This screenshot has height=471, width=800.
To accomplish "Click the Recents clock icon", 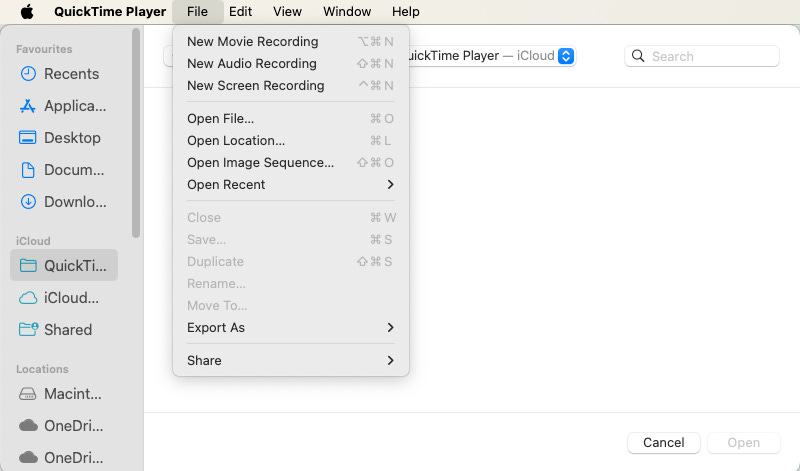I will [28, 74].
